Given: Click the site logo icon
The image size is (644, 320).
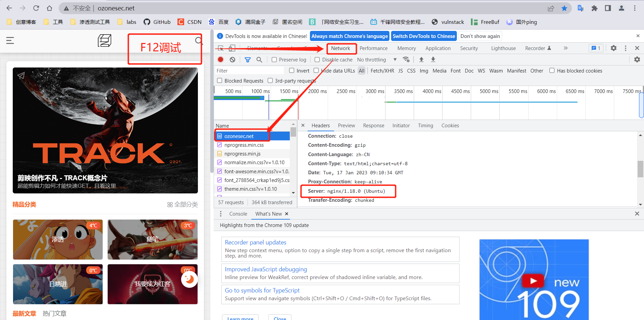Looking at the screenshot, I should (105, 41).
